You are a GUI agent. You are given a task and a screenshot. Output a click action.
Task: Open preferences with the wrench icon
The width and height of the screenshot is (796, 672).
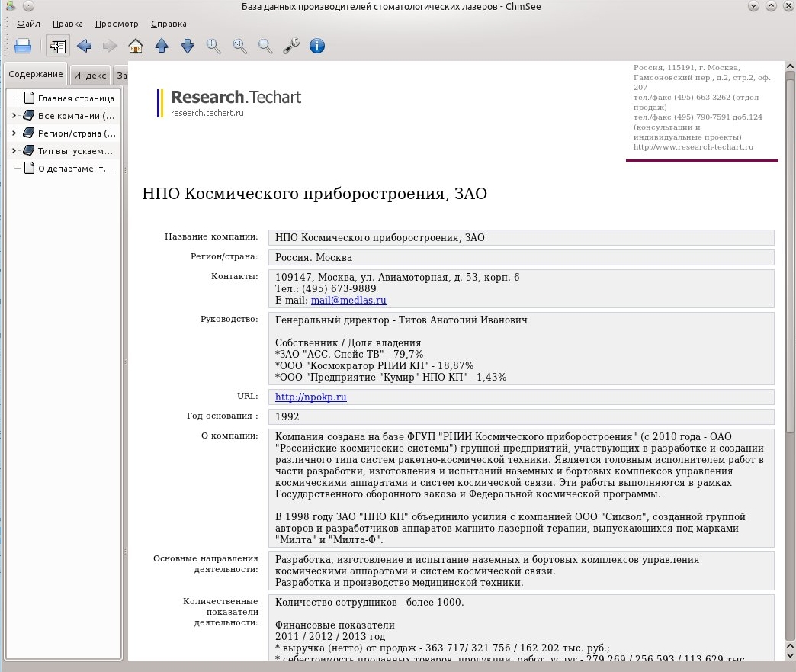click(291, 47)
